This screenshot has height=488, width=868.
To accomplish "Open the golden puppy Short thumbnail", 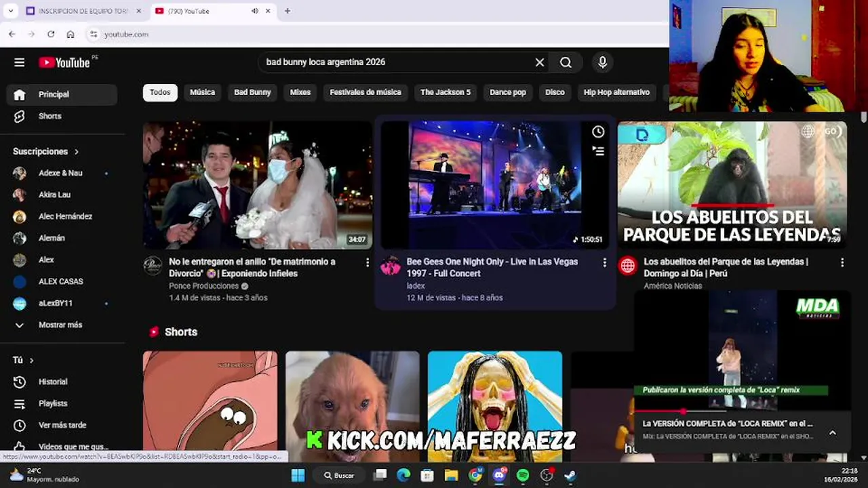I will pyautogui.click(x=353, y=407).
